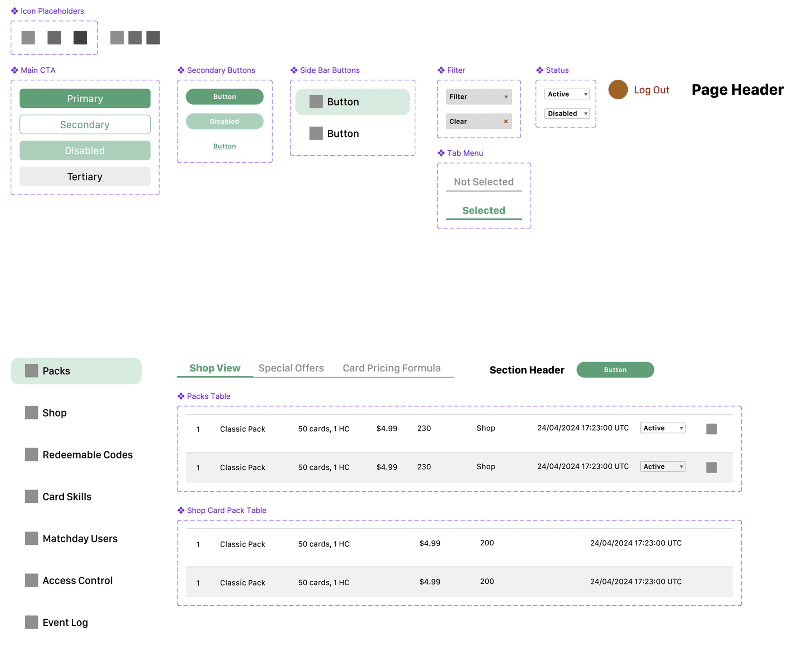This screenshot has height=657, width=812.
Task: Click the darkest icon placeholder square
Action: click(80, 37)
